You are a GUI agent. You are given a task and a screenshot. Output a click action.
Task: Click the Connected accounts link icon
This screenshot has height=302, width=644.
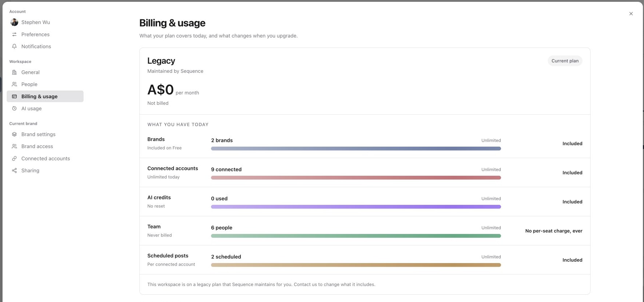[x=14, y=158]
